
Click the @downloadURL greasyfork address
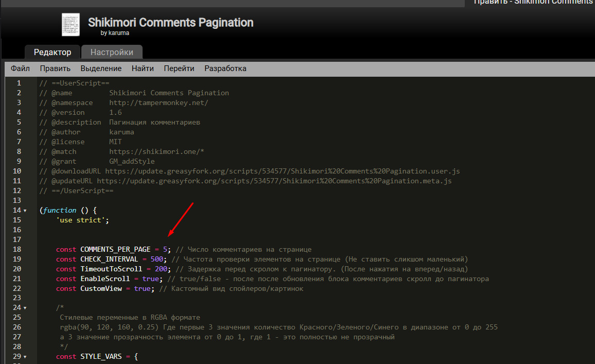282,171
